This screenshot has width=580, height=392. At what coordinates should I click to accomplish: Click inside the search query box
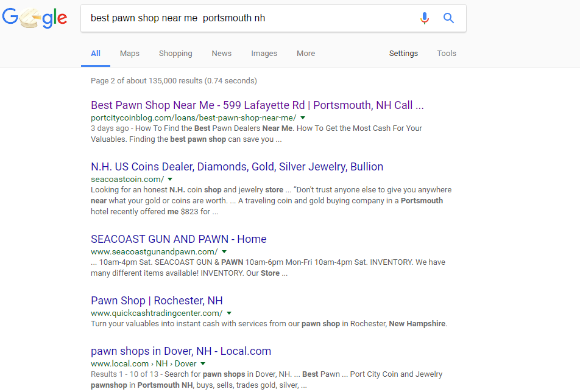[244, 18]
